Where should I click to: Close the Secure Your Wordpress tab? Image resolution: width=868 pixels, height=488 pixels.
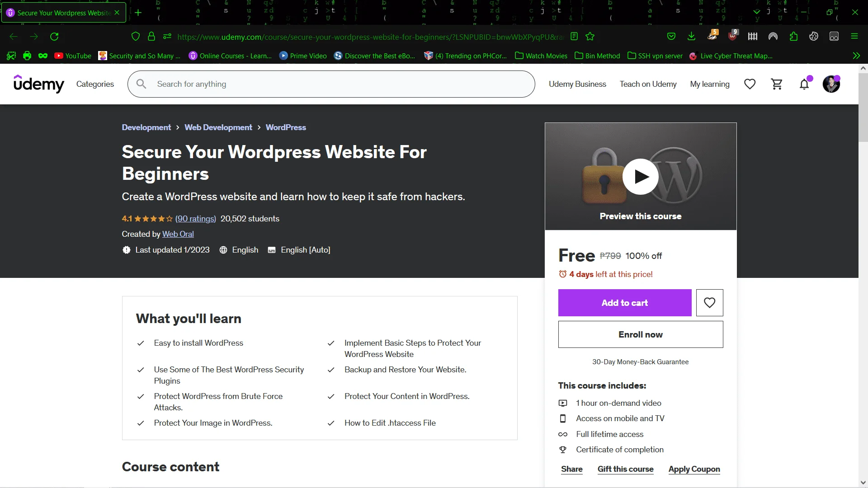pos(117,13)
